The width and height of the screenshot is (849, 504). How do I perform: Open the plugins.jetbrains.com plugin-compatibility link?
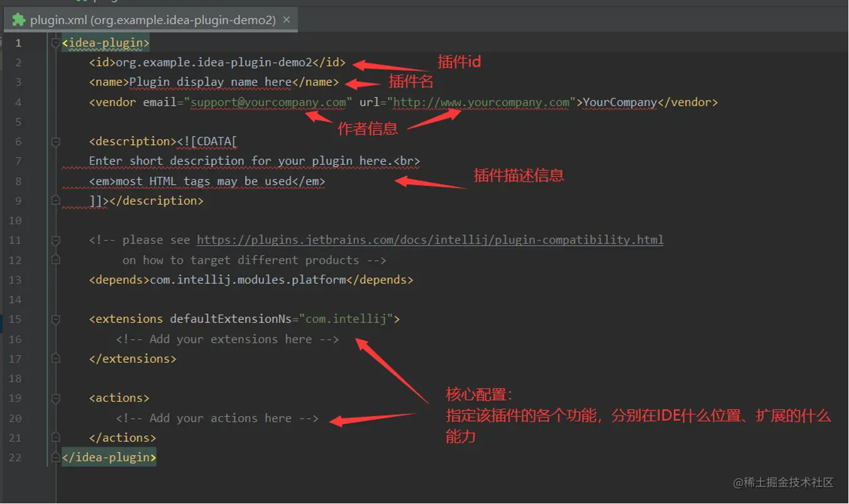click(430, 240)
